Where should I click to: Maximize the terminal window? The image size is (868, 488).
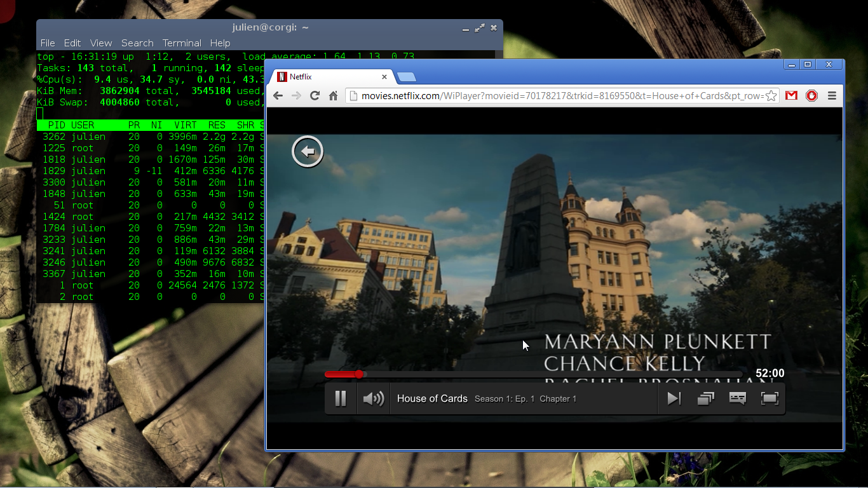480,28
